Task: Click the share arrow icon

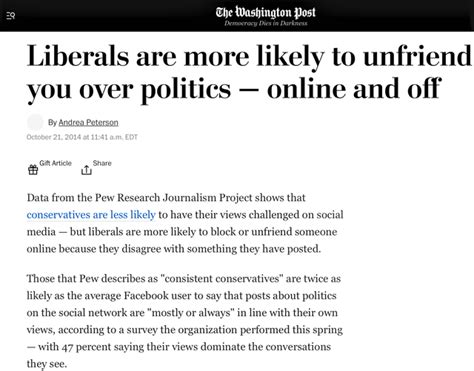Action: (86, 170)
